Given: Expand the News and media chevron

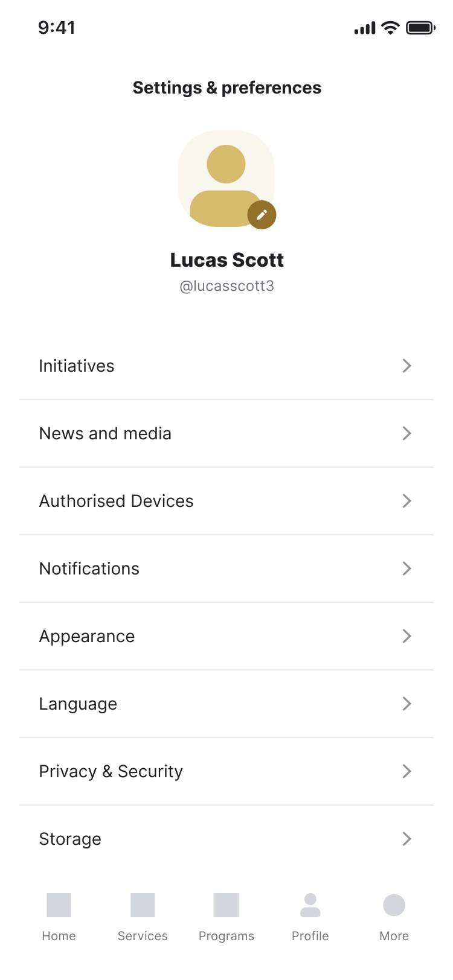Looking at the screenshot, I should (x=407, y=433).
